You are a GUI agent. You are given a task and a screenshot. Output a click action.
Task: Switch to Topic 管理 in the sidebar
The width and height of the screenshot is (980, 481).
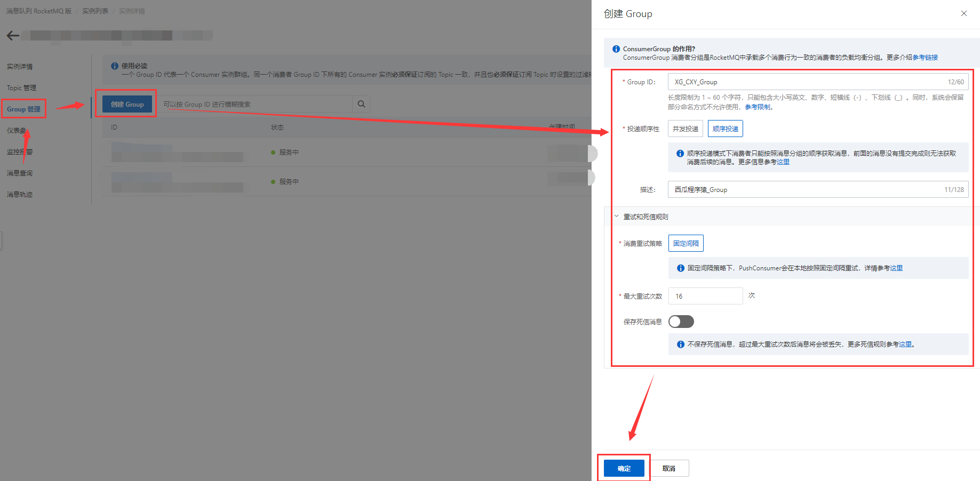pyautogui.click(x=21, y=87)
